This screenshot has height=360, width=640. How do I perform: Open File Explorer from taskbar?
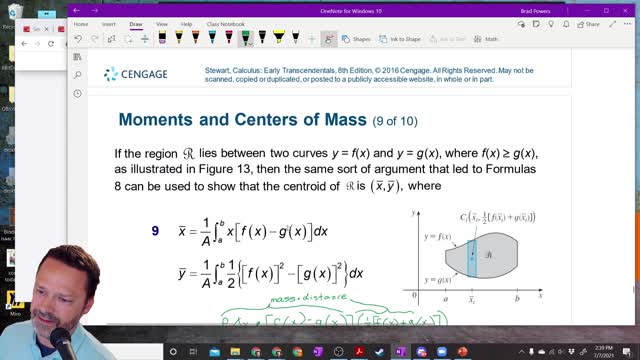coord(235,351)
